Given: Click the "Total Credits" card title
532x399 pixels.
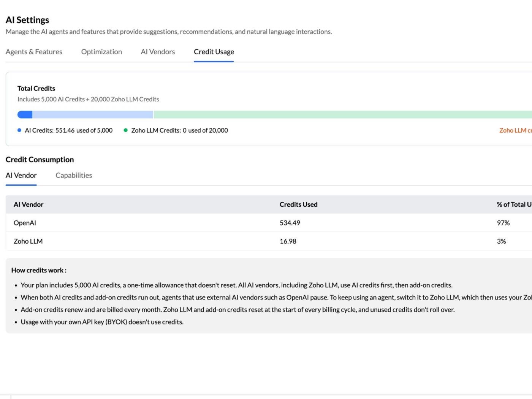Looking at the screenshot, I should point(36,88).
